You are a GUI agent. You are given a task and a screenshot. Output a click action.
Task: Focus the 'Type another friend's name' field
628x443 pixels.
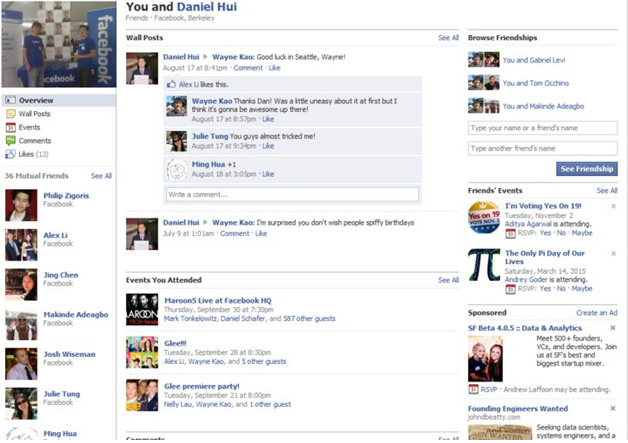543,149
